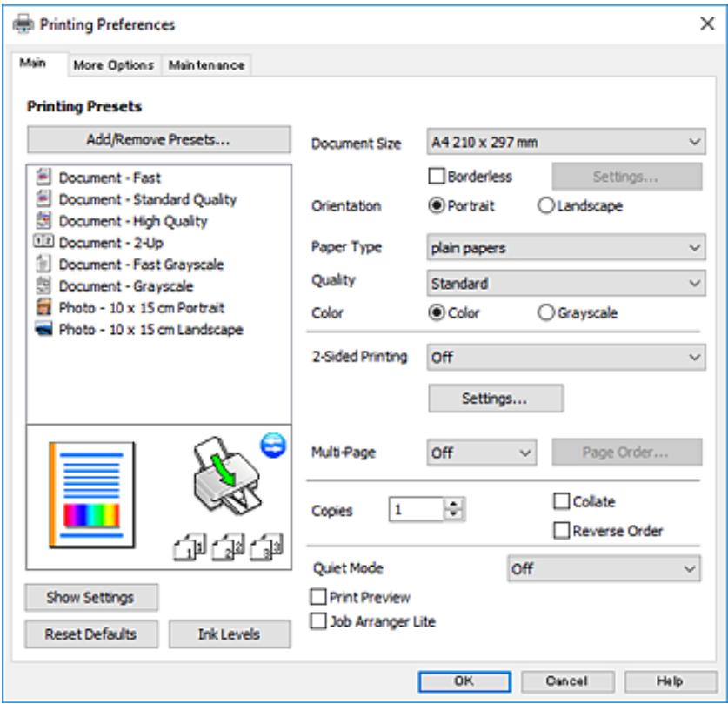The image size is (728, 704).
Task: Click the Document - Fast preset icon
Action: 43,177
